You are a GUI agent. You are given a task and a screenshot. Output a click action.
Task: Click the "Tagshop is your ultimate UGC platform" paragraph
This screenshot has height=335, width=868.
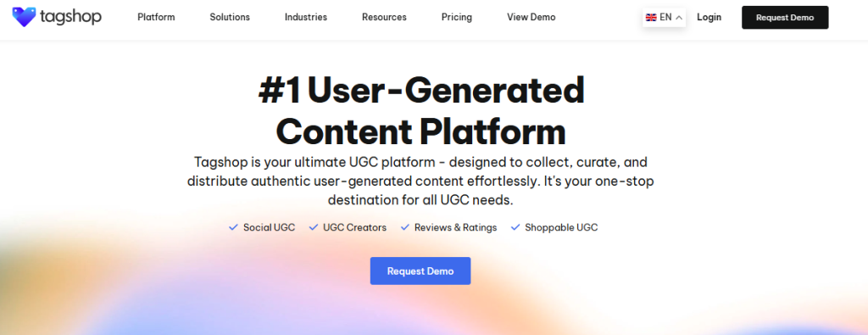(x=420, y=181)
